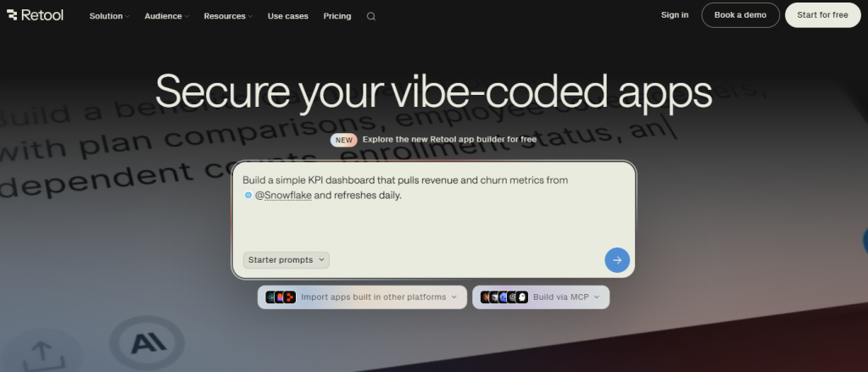868x372 pixels.
Task: Go to the Pricing page
Action: tap(337, 16)
